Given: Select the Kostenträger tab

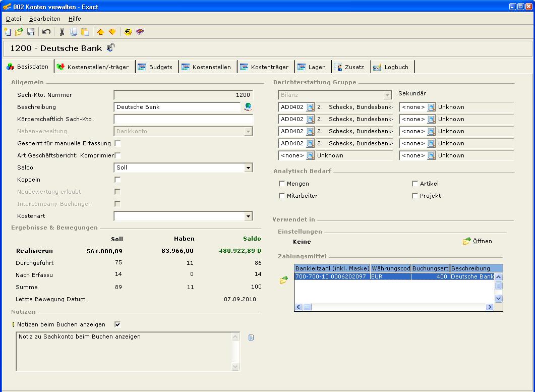Looking at the screenshot, I should pos(265,67).
